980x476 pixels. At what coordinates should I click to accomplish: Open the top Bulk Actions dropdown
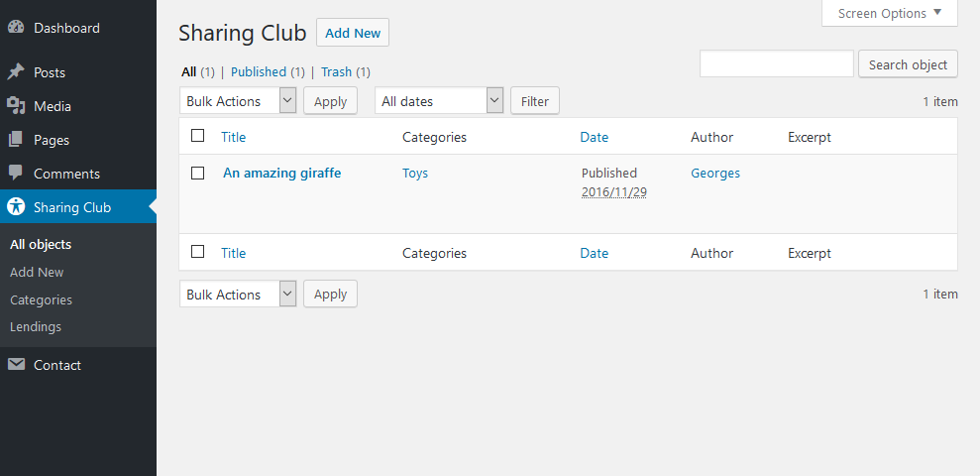coord(238,101)
